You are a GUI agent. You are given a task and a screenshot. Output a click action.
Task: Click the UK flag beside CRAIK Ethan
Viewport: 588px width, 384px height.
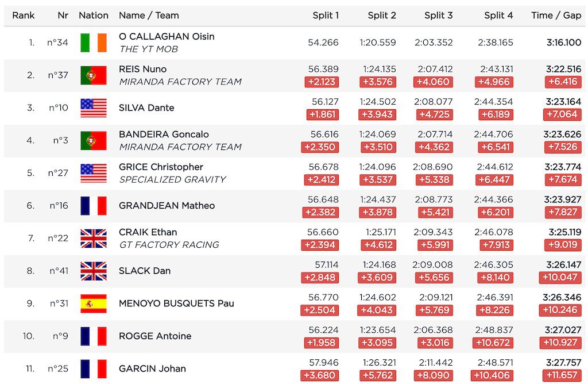point(94,239)
